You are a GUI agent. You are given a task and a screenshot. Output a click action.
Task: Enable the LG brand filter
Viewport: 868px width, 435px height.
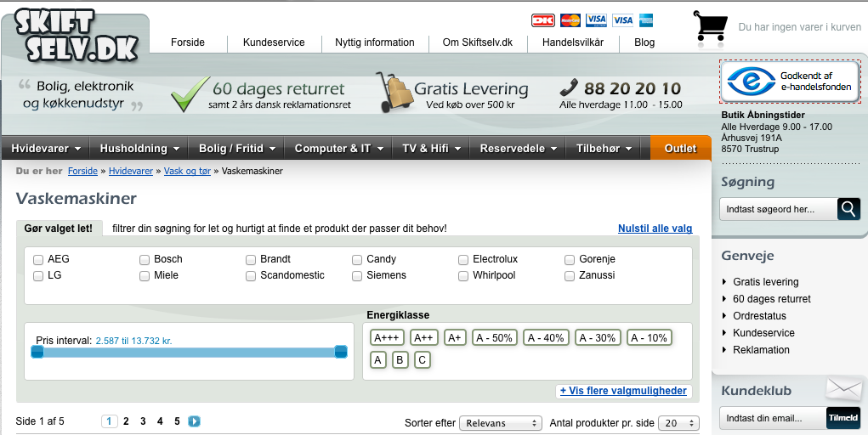pos(38,275)
